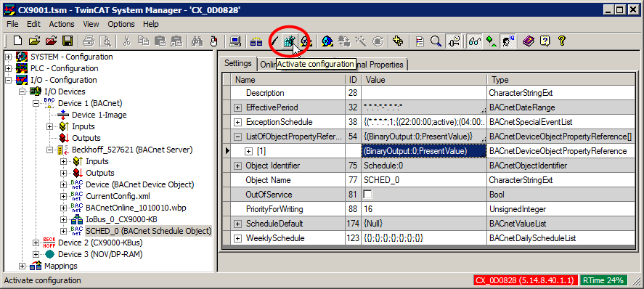Expand the Mappings tree node
Viewport: 644px width, 289px height.
tap(22, 266)
